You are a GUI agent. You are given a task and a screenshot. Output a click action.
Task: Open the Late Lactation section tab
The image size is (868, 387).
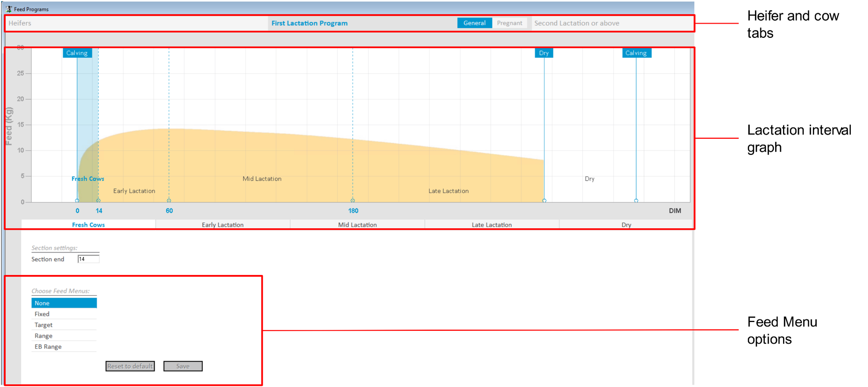[x=491, y=225]
